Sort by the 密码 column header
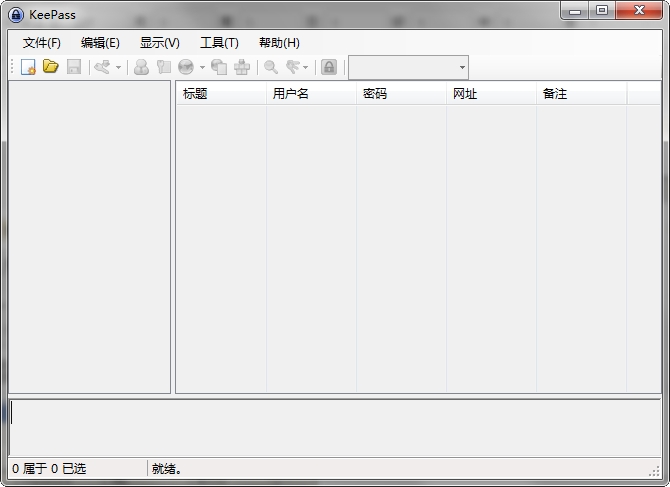Image resolution: width=670 pixels, height=487 pixels. point(402,94)
